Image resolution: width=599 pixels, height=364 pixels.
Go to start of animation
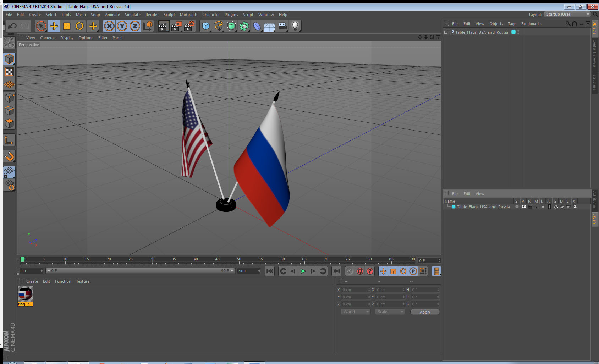pyautogui.click(x=270, y=271)
